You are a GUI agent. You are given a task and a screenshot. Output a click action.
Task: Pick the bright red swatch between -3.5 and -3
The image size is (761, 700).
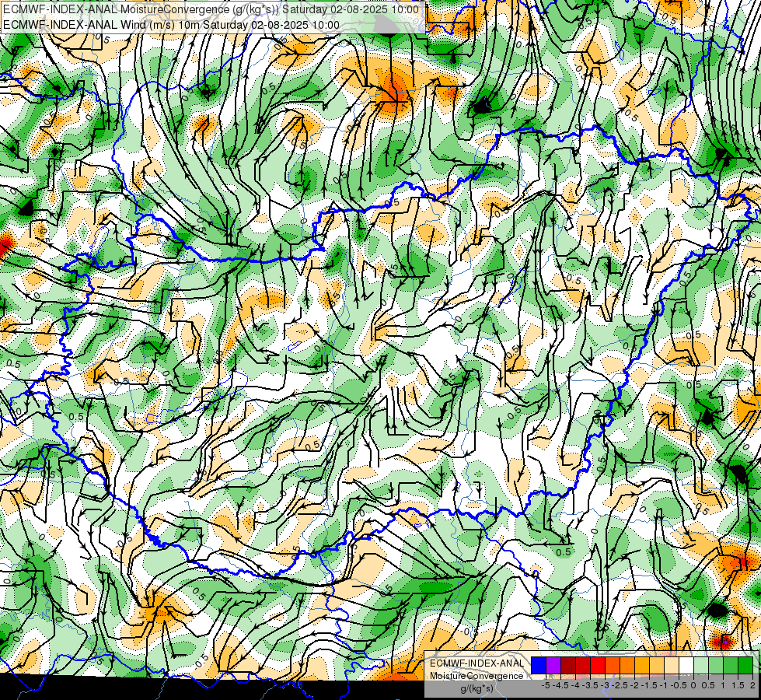(x=598, y=666)
